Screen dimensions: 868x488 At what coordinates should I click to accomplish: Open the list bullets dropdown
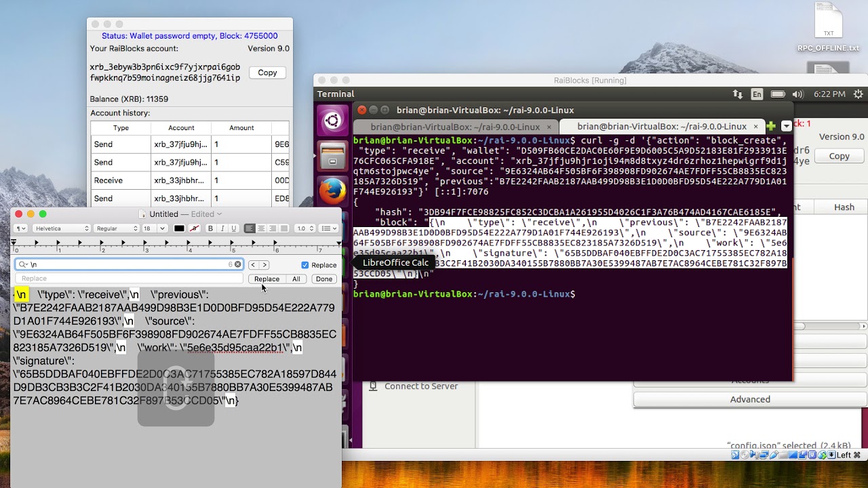pyautogui.click(x=328, y=228)
